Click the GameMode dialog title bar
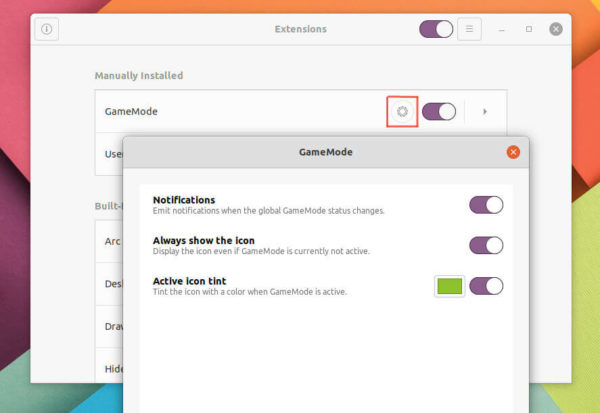 click(326, 152)
